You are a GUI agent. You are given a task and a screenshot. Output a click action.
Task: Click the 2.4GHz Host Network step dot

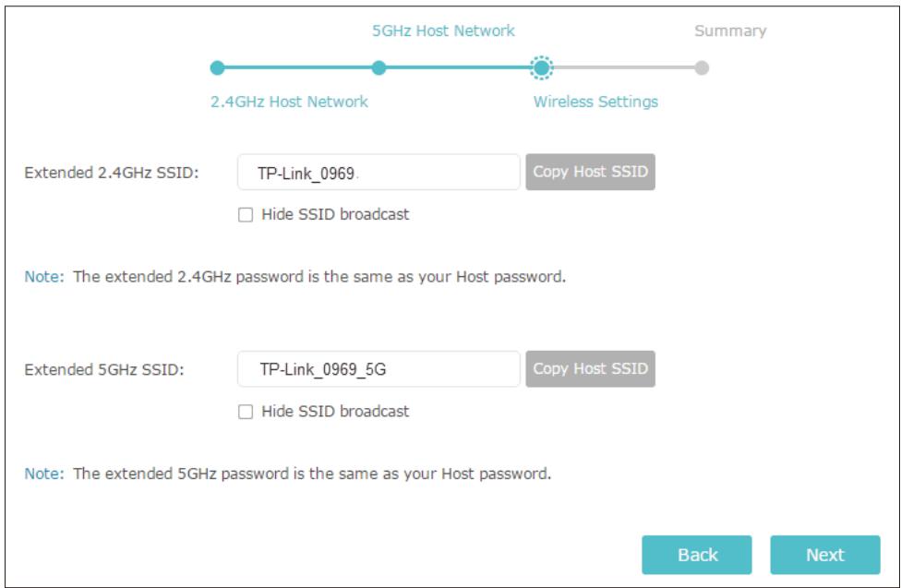coord(217,65)
